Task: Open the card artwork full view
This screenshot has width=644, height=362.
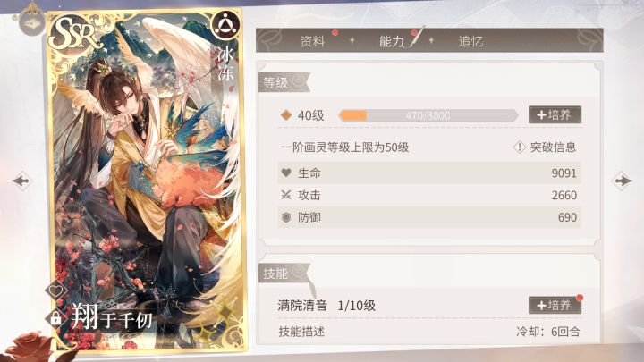Action: (x=147, y=181)
